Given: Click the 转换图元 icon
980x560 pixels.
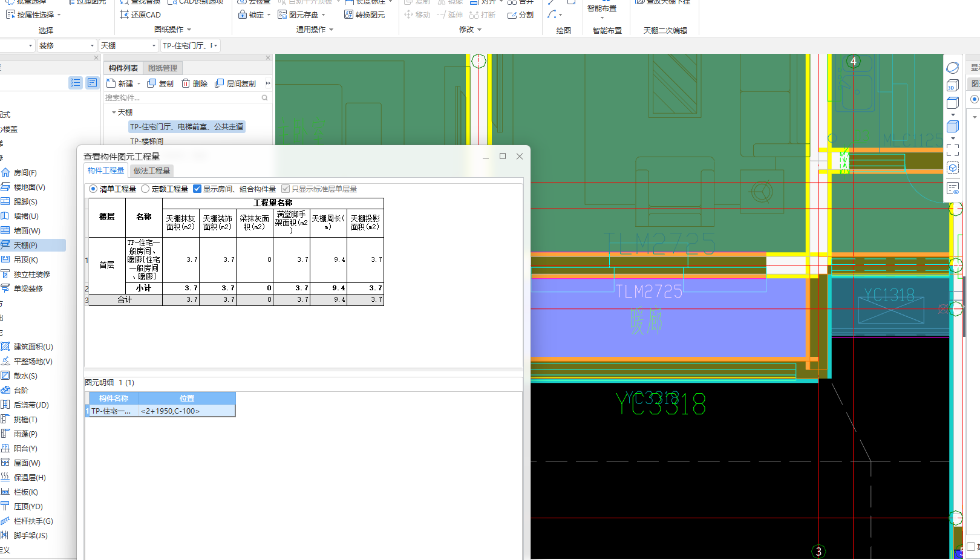Looking at the screenshot, I should pos(348,15).
